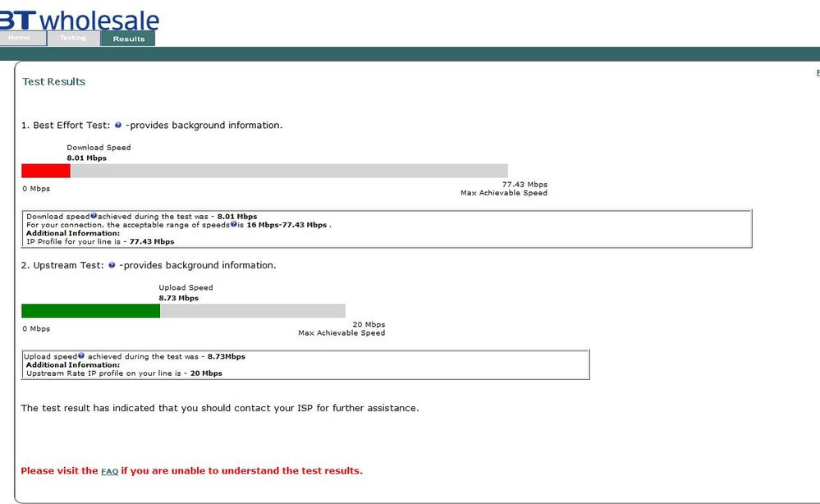Open the Home tab
This screenshot has width=820, height=504.
pos(22,38)
